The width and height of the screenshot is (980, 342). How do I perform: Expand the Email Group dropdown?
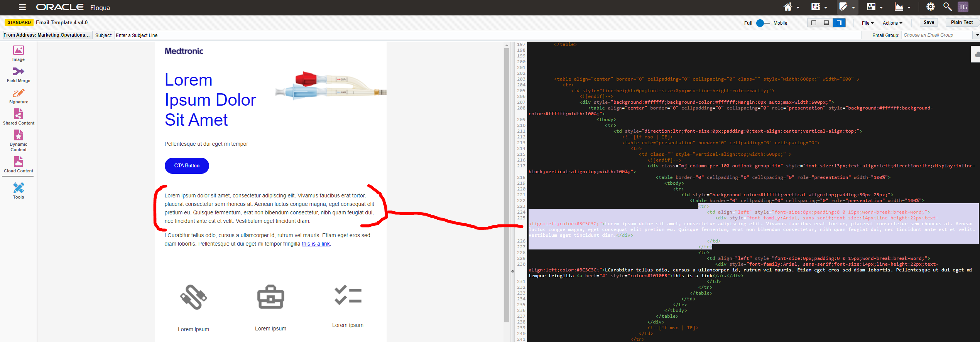[977, 35]
